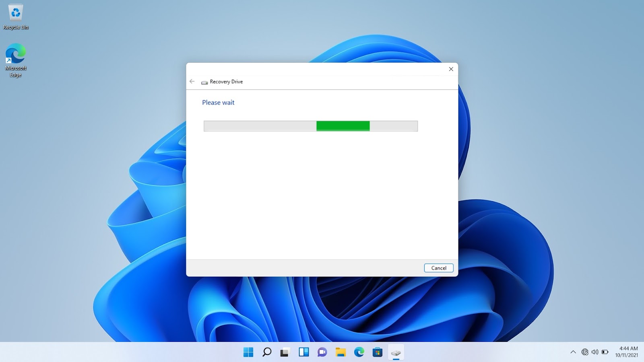Click the drive icon beside Recovery Drive title
This screenshot has width=644, height=362.
[x=204, y=82]
